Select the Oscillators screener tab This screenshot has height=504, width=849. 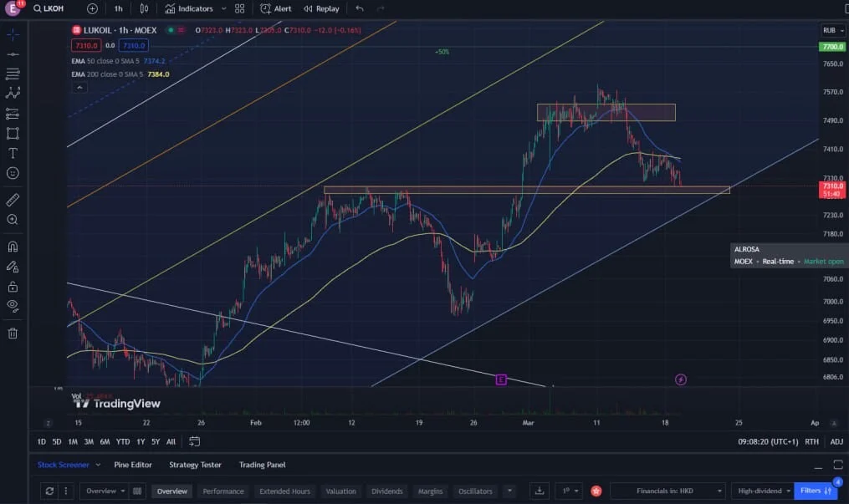475,491
